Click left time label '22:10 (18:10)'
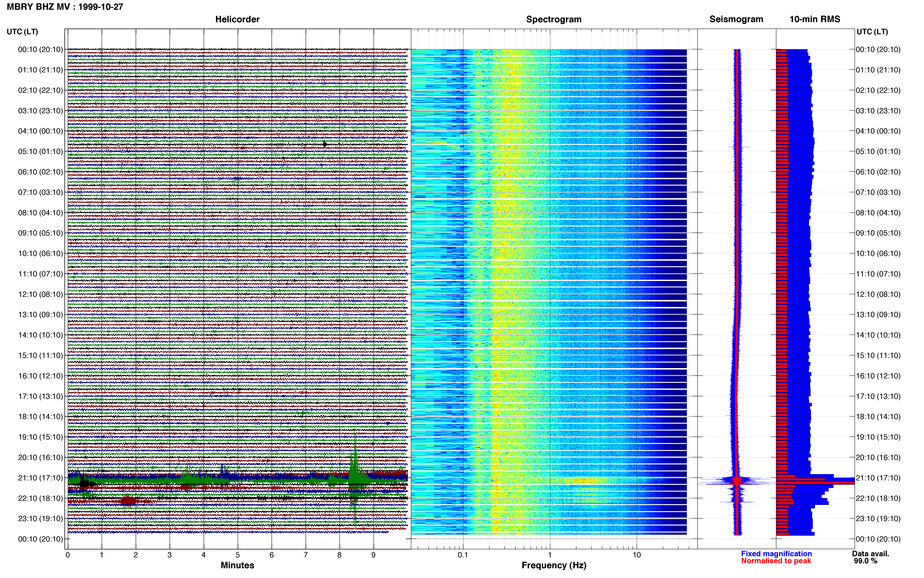 (x=41, y=498)
